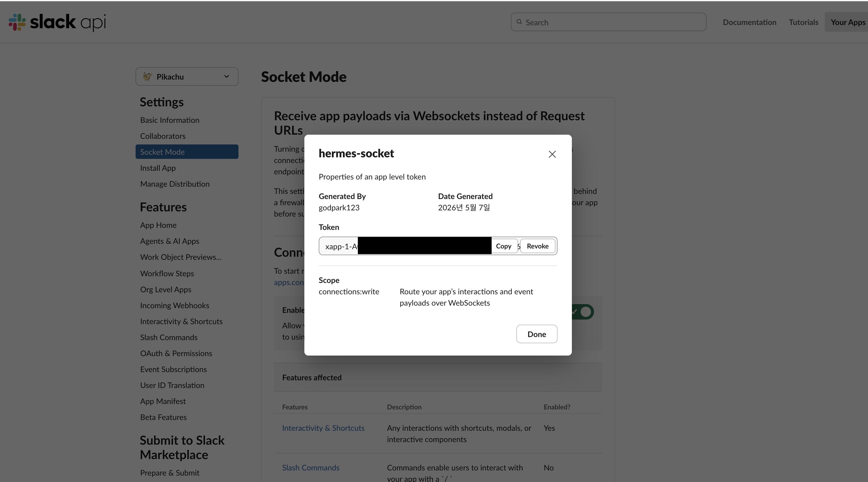Open Interactivity & Shortcuts in sidebar

[181, 321]
